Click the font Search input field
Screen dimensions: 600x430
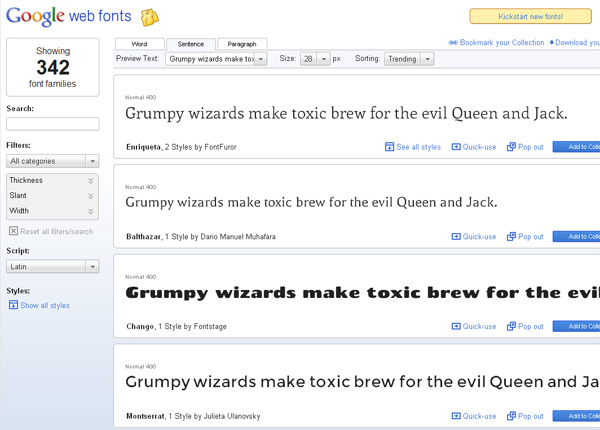pyautogui.click(x=53, y=124)
